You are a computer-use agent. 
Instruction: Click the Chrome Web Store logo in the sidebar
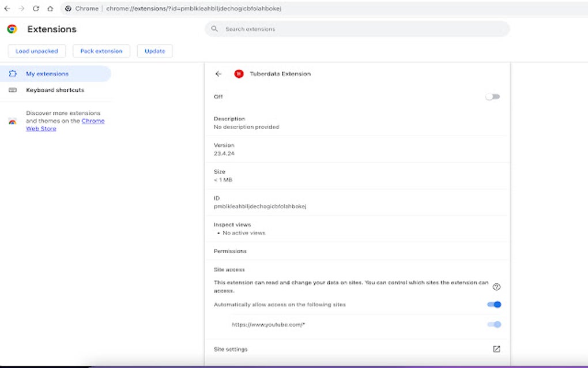(12, 121)
